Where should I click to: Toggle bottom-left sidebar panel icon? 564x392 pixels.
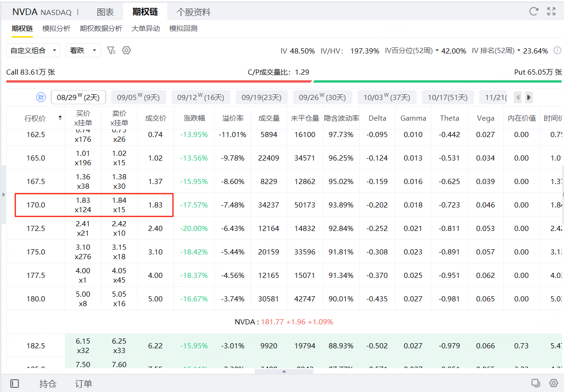tap(15, 384)
